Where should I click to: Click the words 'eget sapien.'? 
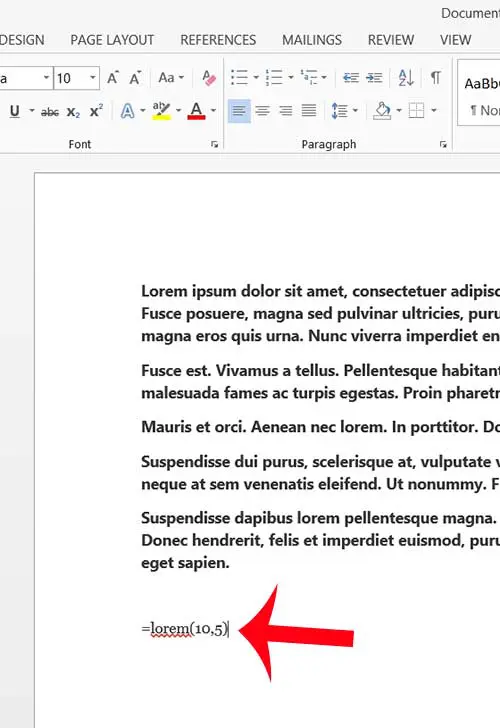coord(185,563)
